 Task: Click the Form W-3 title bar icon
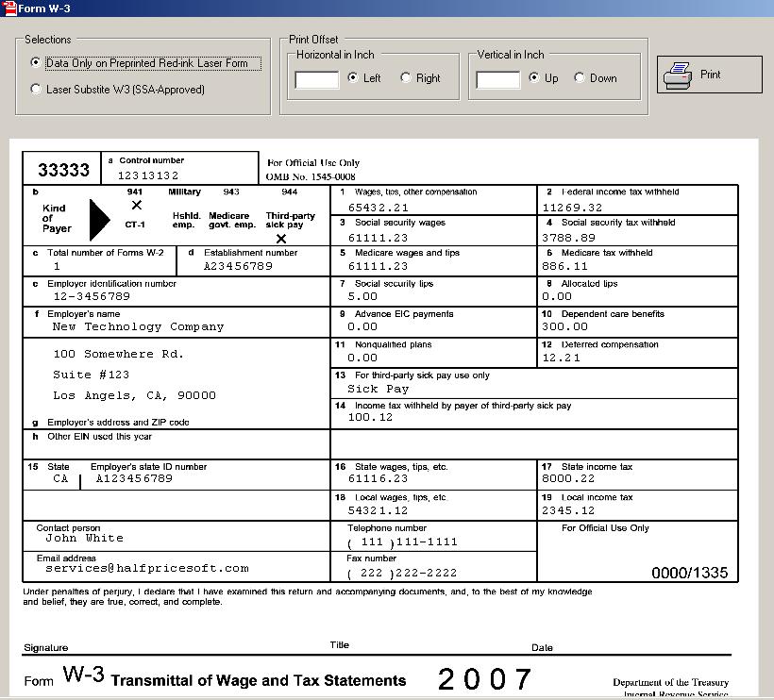tap(9, 8)
